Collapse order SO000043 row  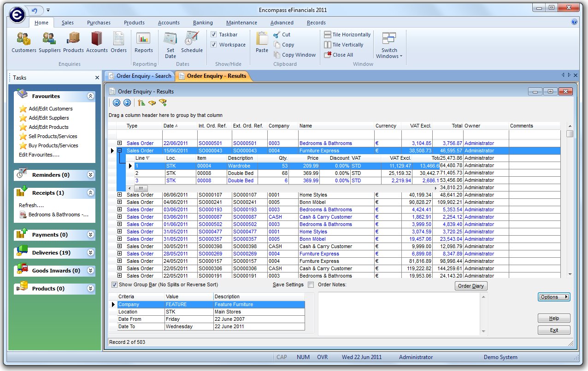click(120, 151)
